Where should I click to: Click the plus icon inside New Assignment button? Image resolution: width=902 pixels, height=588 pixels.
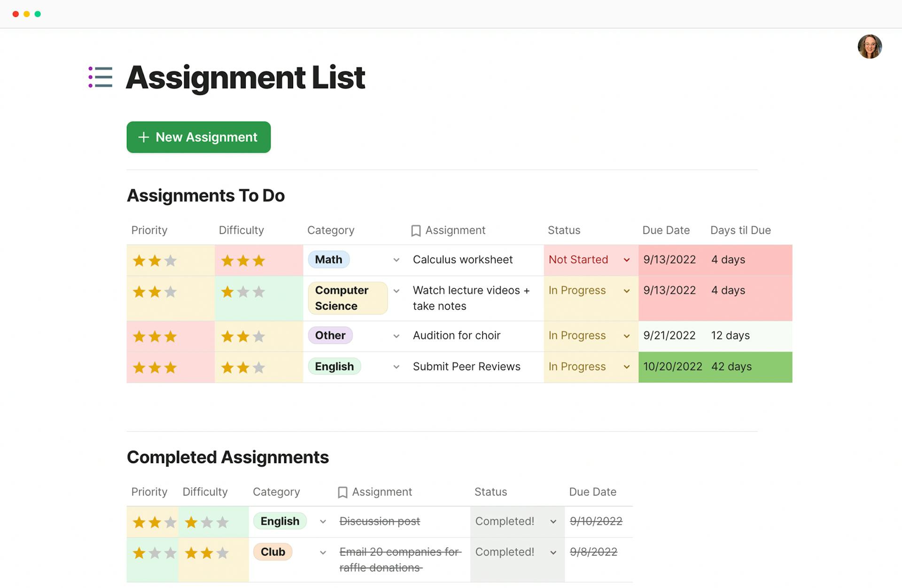pyautogui.click(x=143, y=137)
